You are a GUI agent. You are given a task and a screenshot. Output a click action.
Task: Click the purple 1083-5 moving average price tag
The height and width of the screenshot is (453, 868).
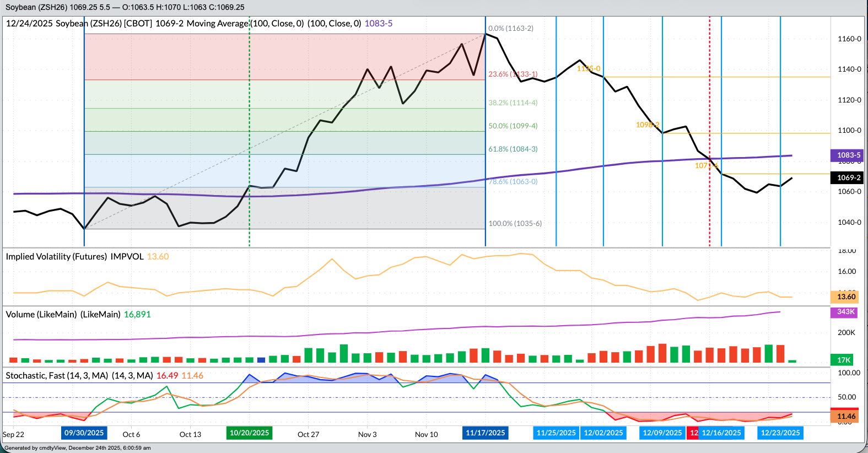[x=848, y=155]
